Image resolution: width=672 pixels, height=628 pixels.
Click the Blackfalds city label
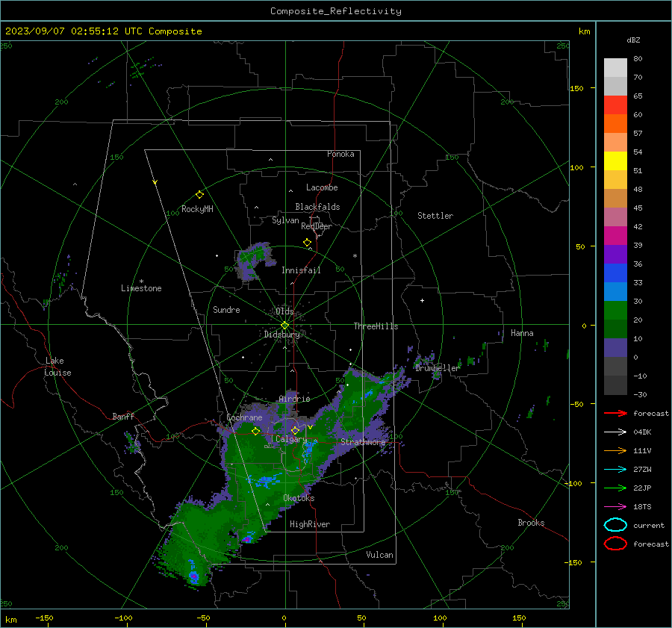(x=317, y=207)
